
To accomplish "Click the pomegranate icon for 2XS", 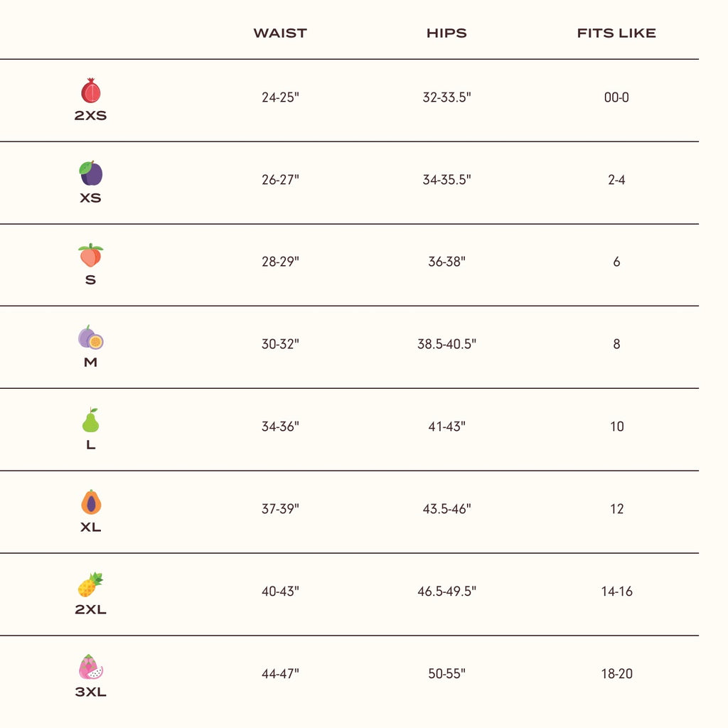I will (90, 91).
